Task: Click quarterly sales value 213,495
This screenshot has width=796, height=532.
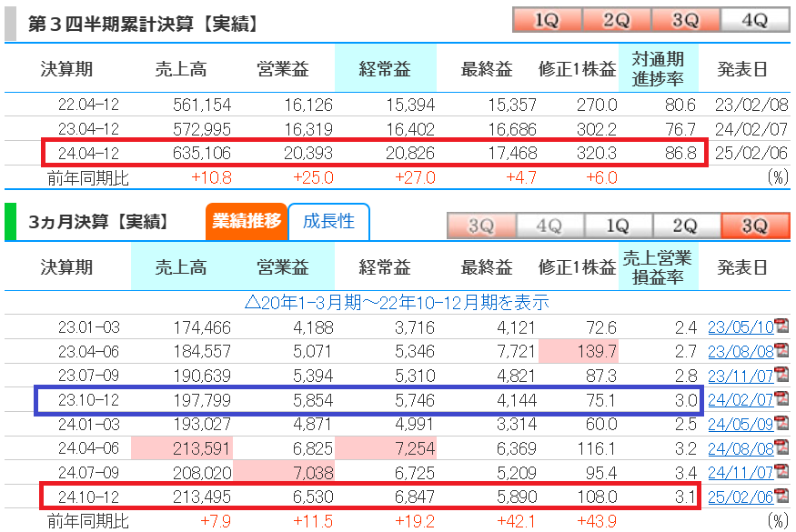Action: [202, 497]
